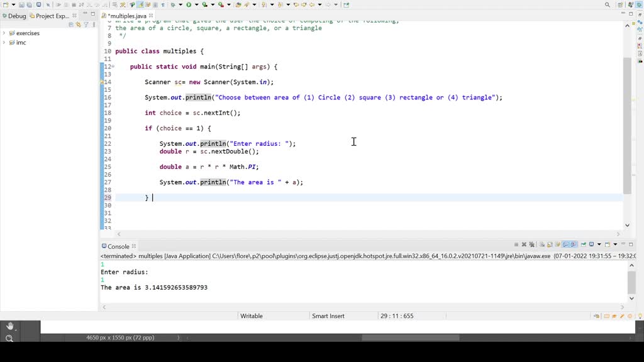Click the Writable status indicator
This screenshot has height=362, width=644.
click(x=252, y=315)
